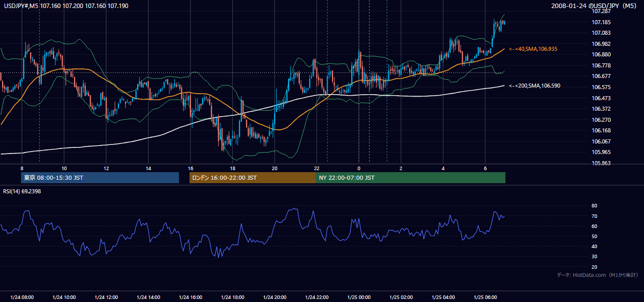Click the 106.880 price axis label
Image resolution: width=644 pixels, height=302 pixels.
point(602,54)
